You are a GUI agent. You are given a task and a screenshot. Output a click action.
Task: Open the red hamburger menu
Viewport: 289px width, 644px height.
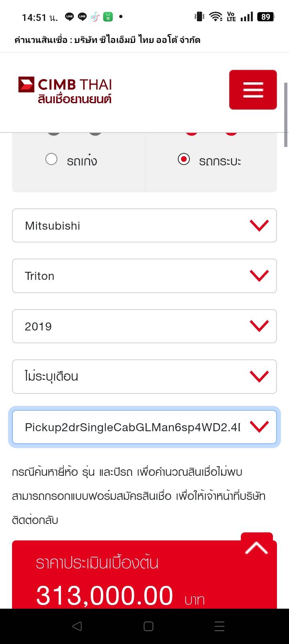(x=253, y=90)
